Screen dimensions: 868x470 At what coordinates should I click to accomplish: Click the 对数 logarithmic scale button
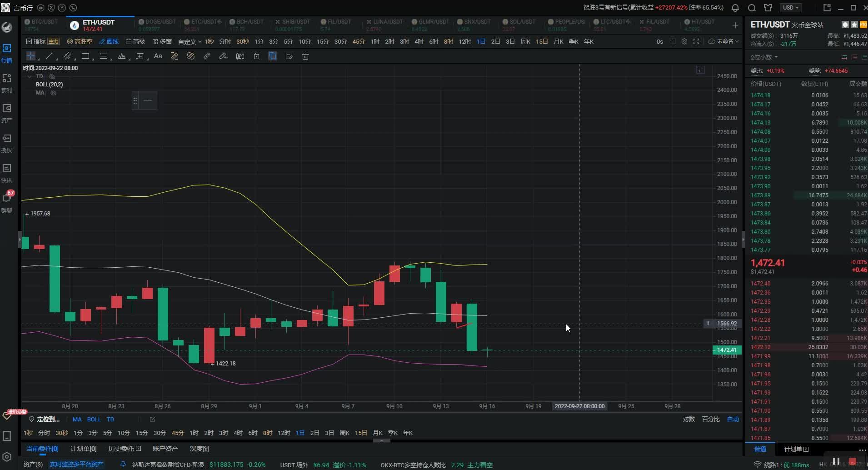coord(688,419)
